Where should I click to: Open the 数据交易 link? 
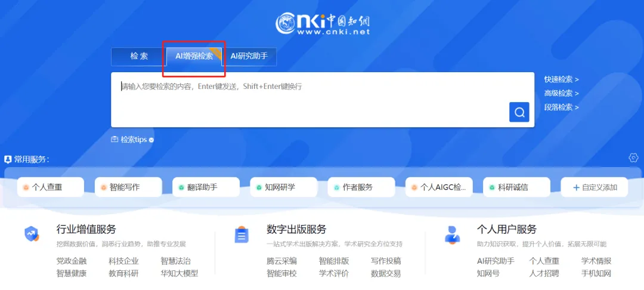click(x=386, y=273)
